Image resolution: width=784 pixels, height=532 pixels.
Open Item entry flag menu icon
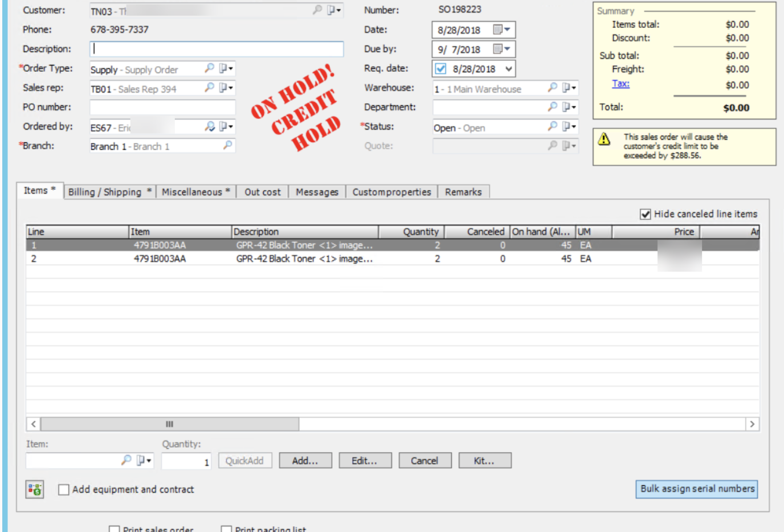point(144,460)
